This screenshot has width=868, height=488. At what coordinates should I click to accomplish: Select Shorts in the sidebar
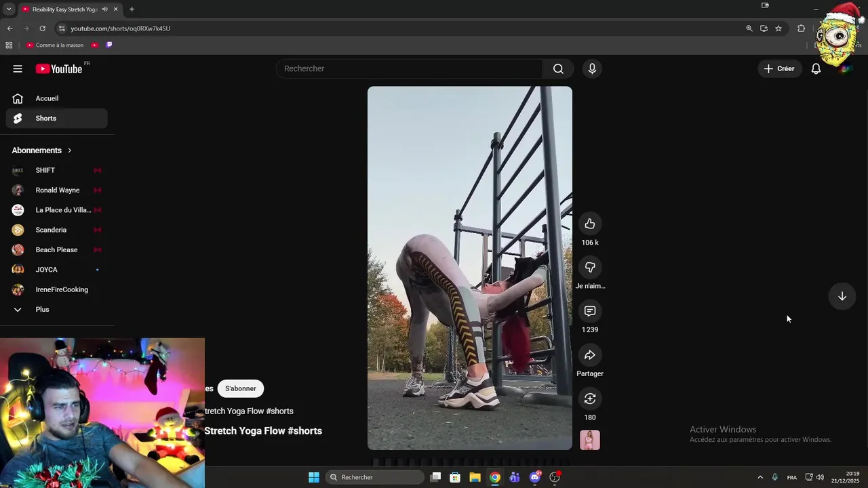(57, 118)
